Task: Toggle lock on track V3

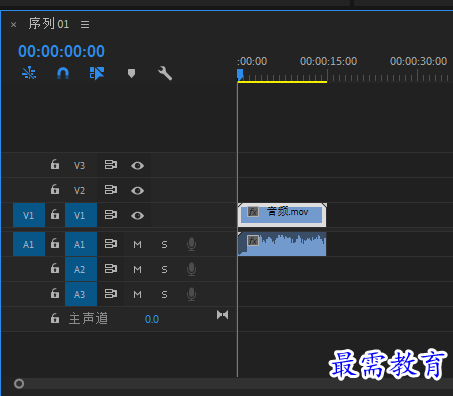Action: pyautogui.click(x=55, y=165)
